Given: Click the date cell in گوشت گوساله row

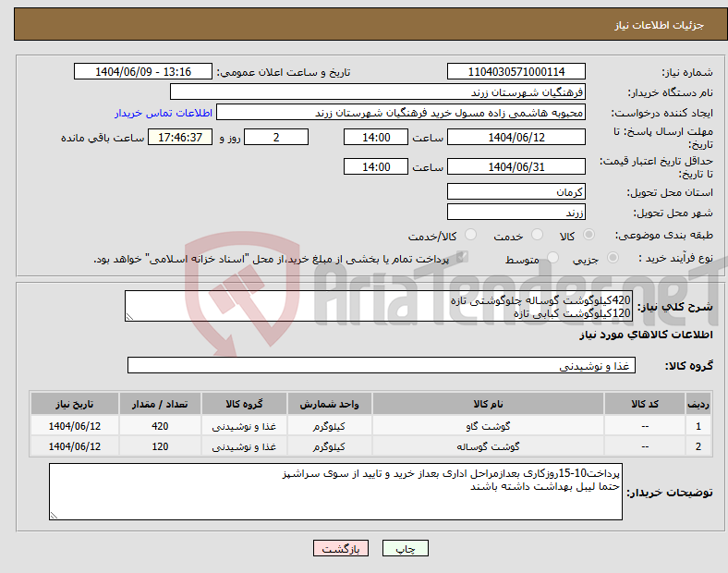Looking at the screenshot, I should coord(74,446).
